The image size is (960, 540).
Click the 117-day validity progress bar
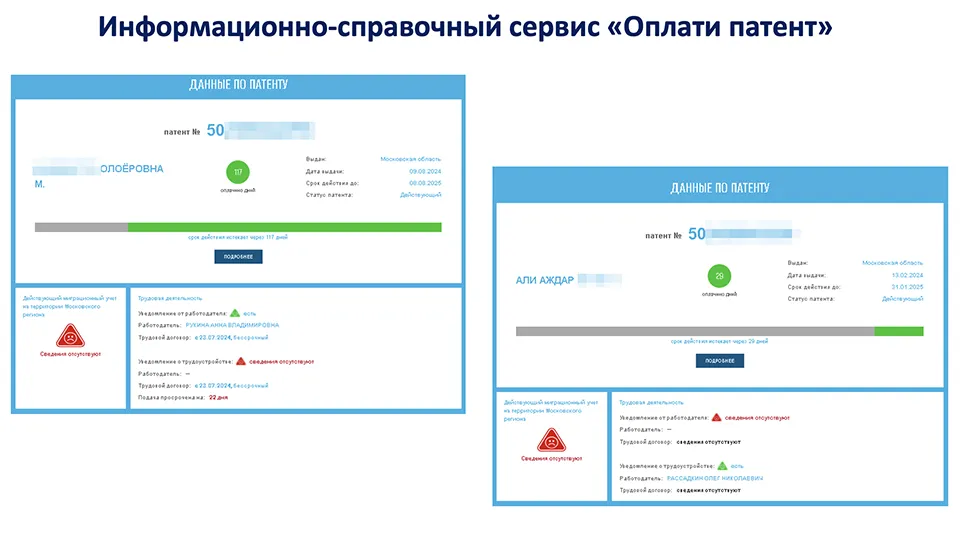click(238, 227)
